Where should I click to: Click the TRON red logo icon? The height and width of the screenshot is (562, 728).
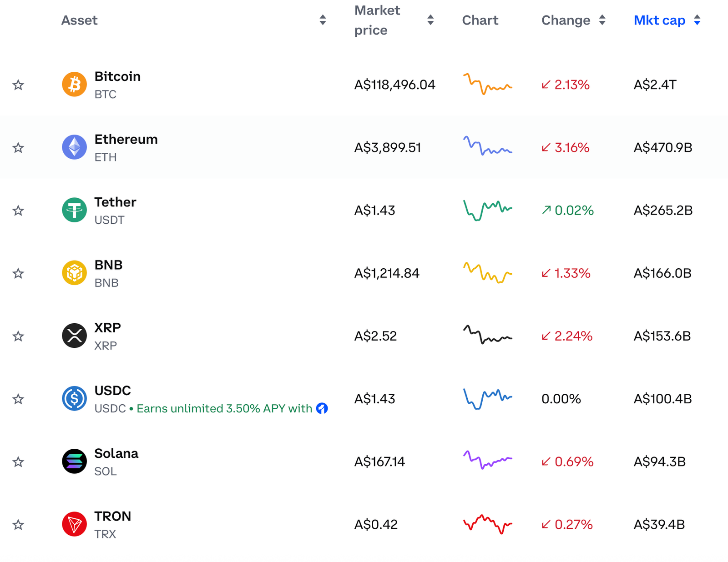pyautogui.click(x=74, y=524)
